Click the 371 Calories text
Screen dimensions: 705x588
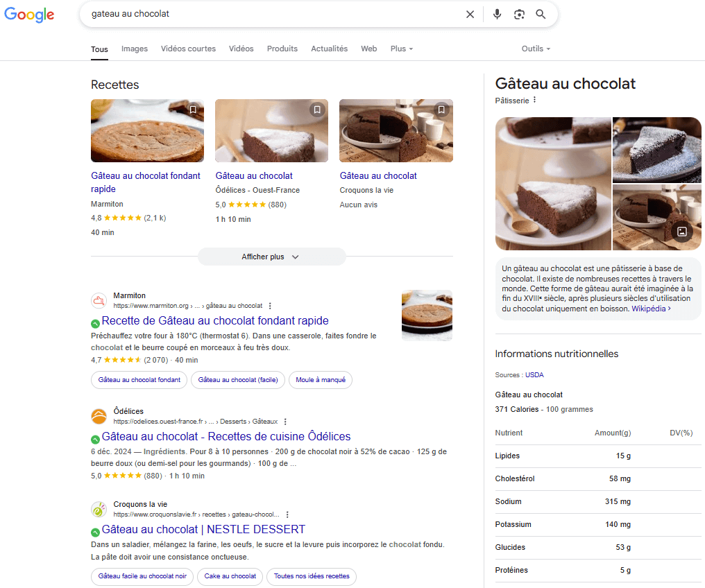[517, 409]
